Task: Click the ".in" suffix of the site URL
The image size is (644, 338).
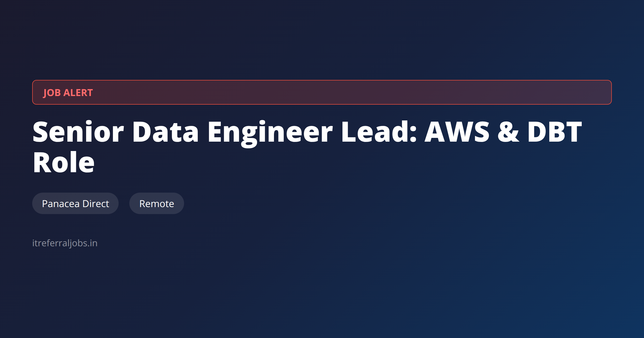Action: click(x=93, y=243)
